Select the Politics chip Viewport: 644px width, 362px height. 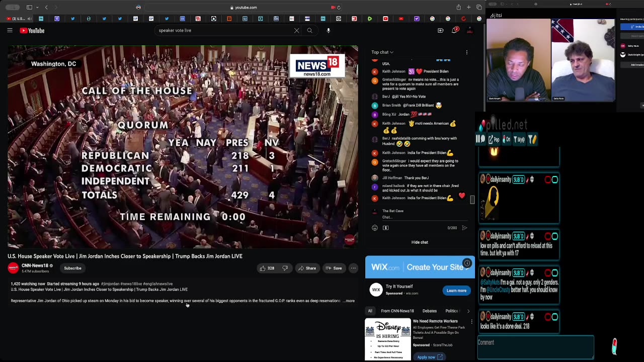tap(452, 311)
